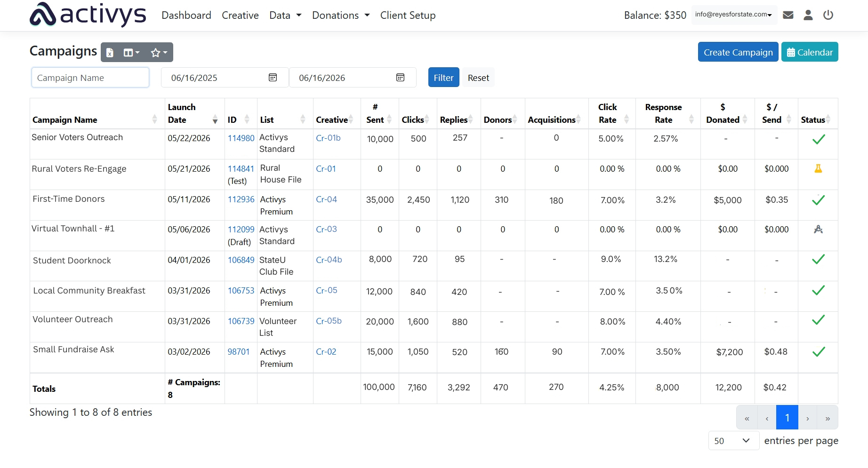The image size is (868, 468).
Task: Open the entries per page selector
Action: click(x=733, y=441)
